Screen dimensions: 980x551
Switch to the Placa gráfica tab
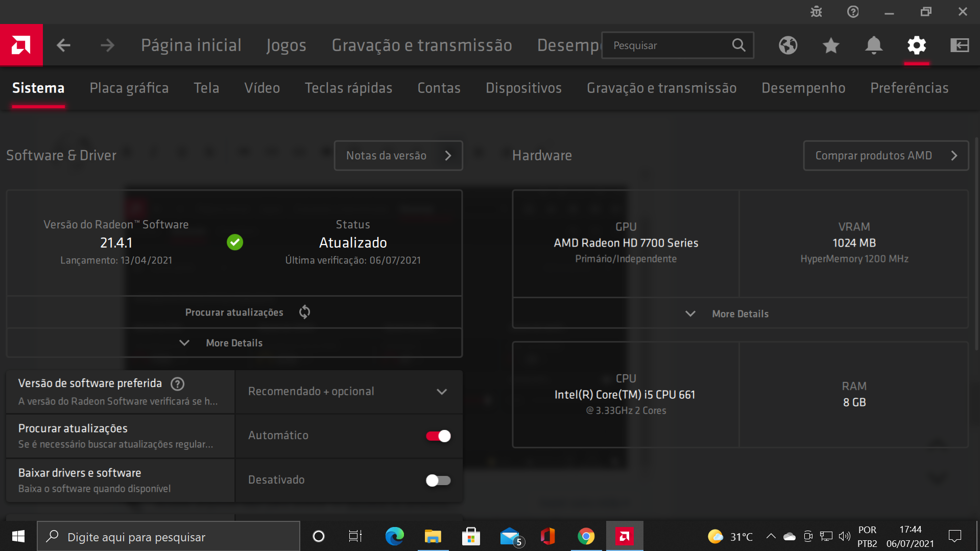(x=129, y=88)
